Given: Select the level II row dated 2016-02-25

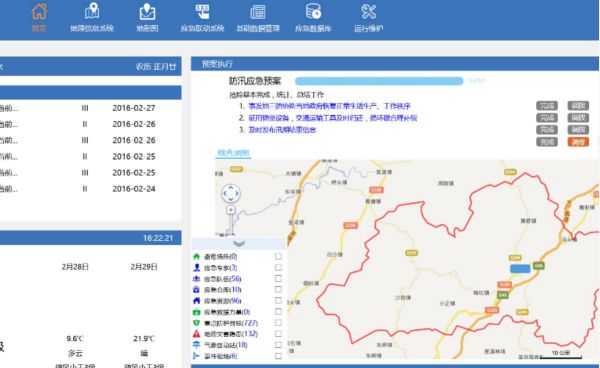Looking at the screenshot, I should tap(91, 156).
